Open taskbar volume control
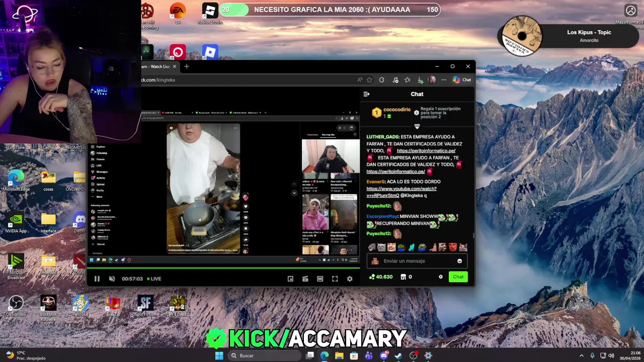The image size is (644, 362). point(612,355)
